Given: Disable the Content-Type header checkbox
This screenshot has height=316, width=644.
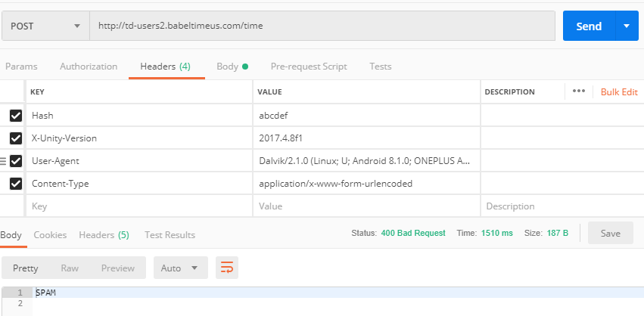Looking at the screenshot, I should (x=16, y=184).
